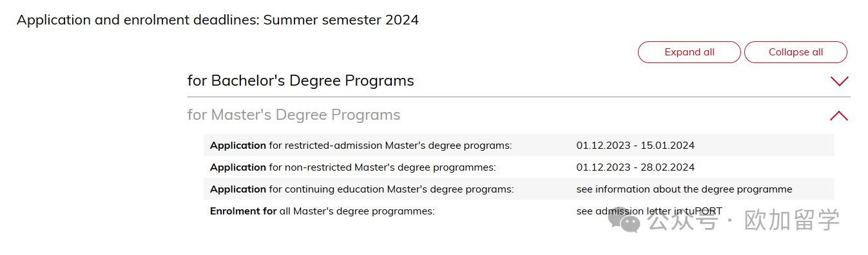The image size is (868, 255).
Task: Click the Collapse all button
Action: pos(796,52)
